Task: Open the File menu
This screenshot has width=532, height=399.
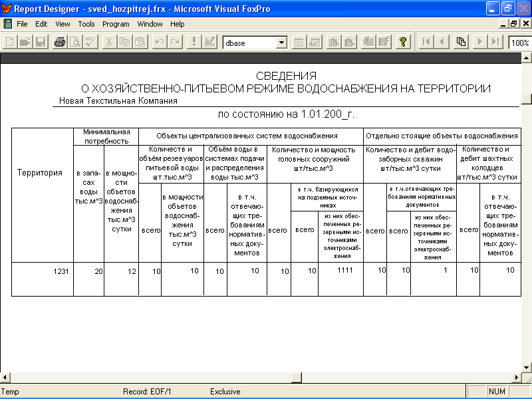Action: pos(22,24)
